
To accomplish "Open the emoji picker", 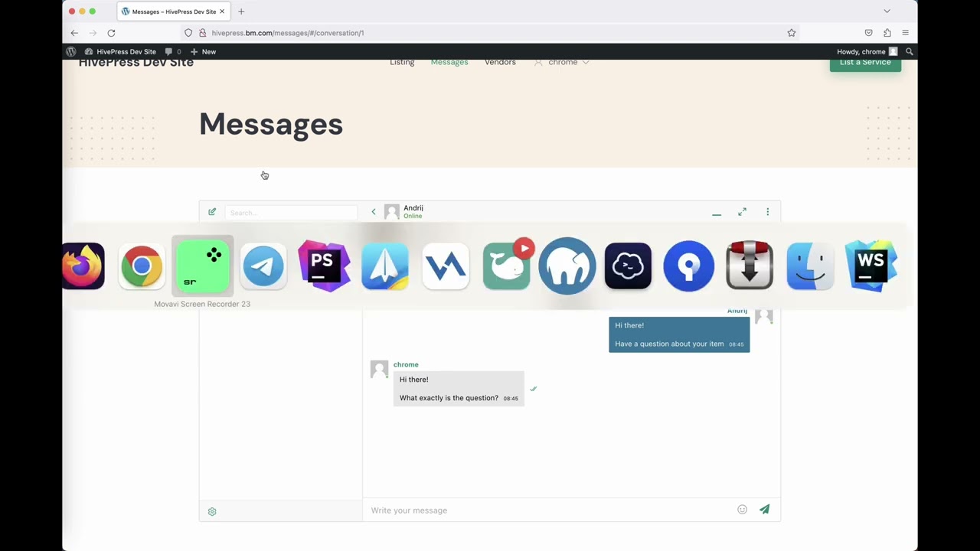I will pos(742,510).
